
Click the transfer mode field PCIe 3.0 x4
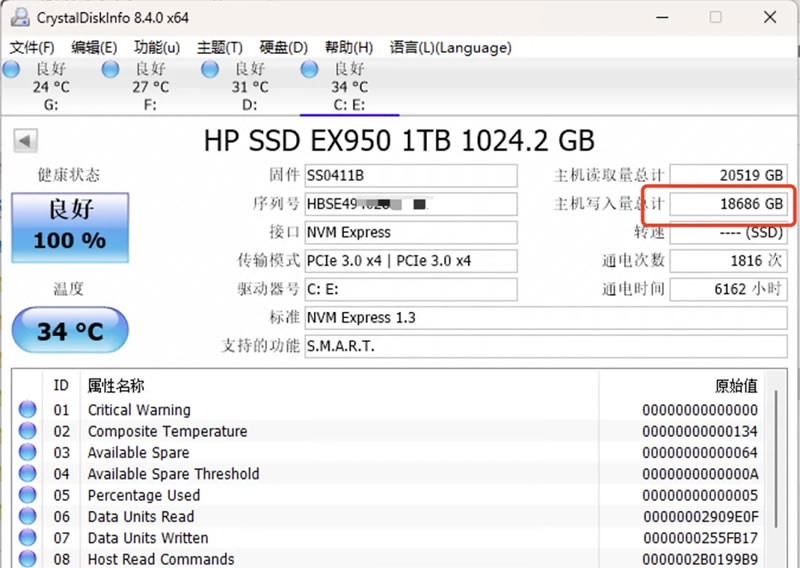(x=411, y=261)
